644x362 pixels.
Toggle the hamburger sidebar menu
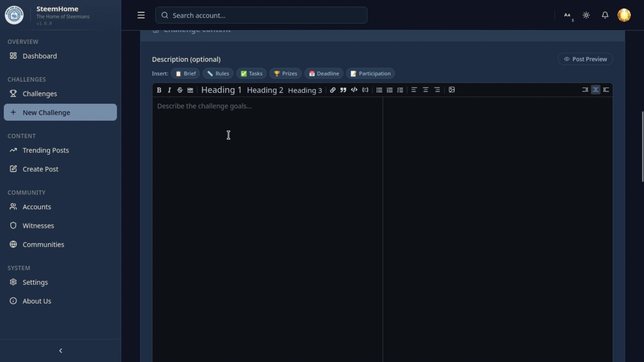(141, 15)
